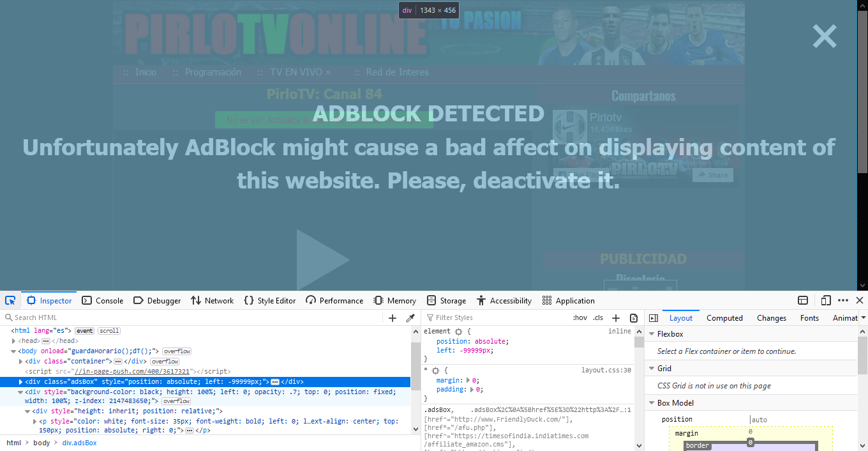This screenshot has height=451, width=868.
Task: Select html in the breadcrumb bar
Action: [13, 443]
